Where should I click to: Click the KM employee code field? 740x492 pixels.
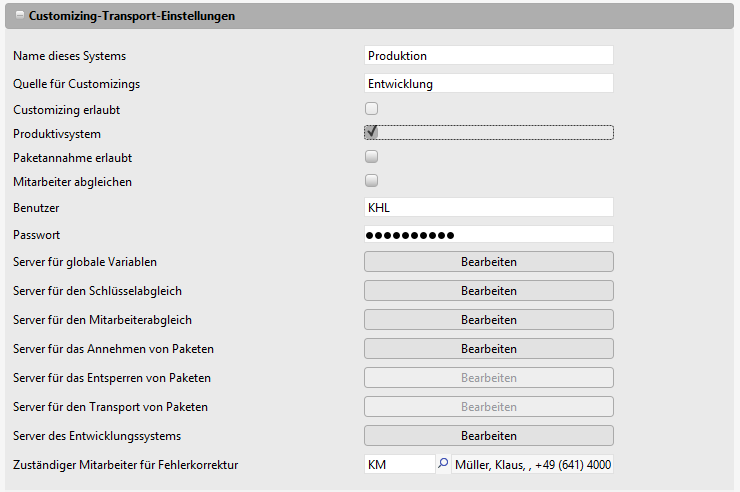click(398, 465)
